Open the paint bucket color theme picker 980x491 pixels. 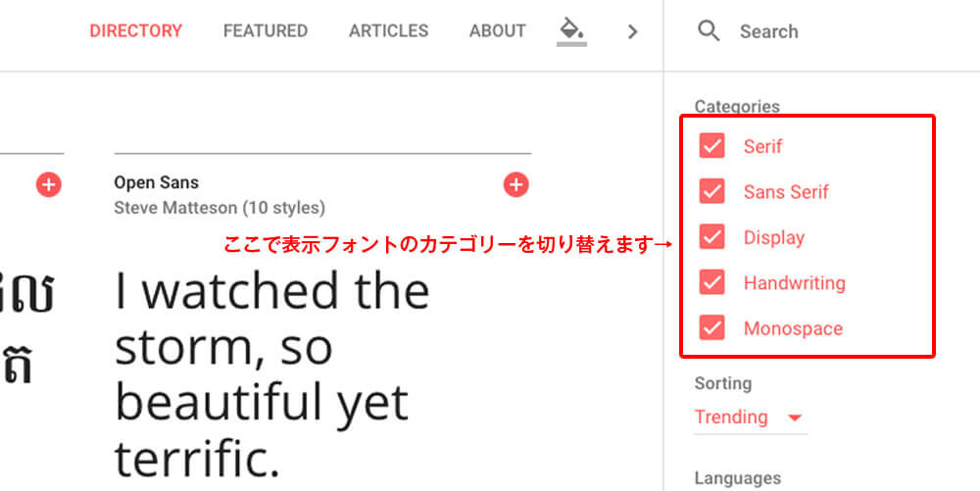[x=571, y=30]
